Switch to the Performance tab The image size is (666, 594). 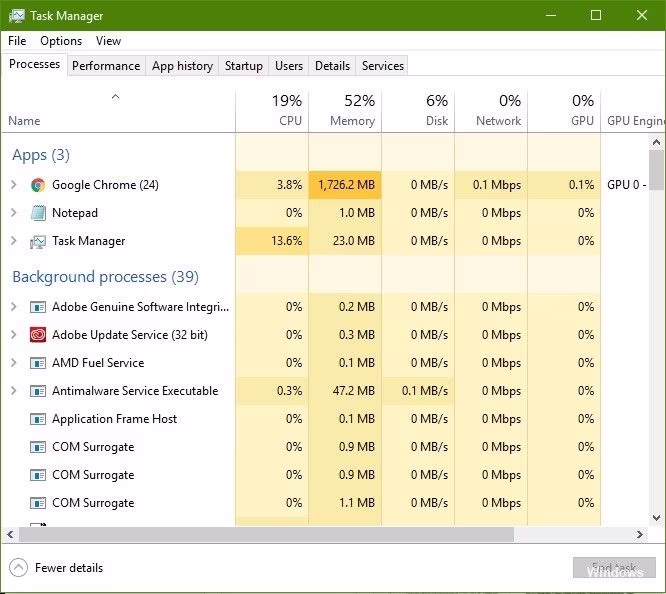pos(106,66)
